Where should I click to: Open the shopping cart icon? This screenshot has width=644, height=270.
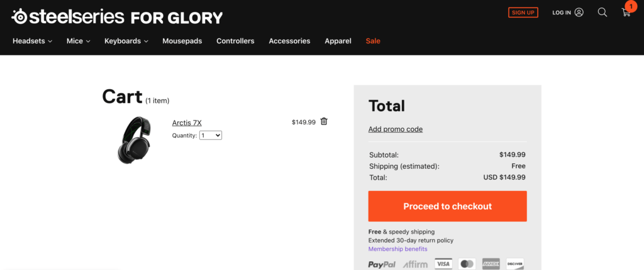point(626,13)
